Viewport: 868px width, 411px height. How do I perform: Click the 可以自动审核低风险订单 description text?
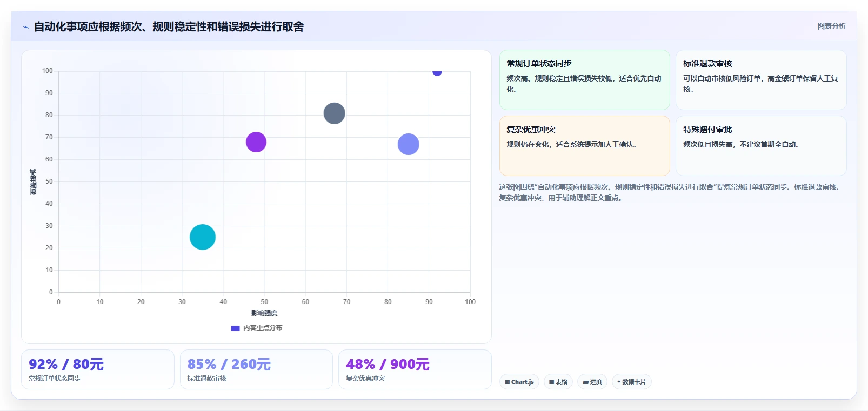tap(761, 84)
